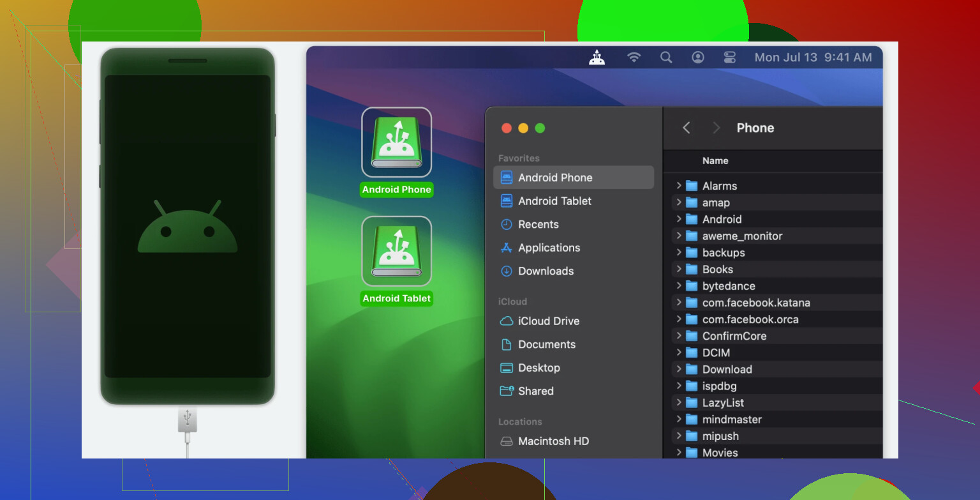Click the Android robot logo on phone

pos(188,226)
